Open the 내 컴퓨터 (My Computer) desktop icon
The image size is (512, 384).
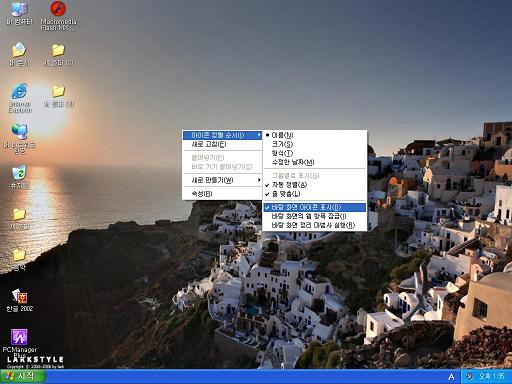[19, 13]
